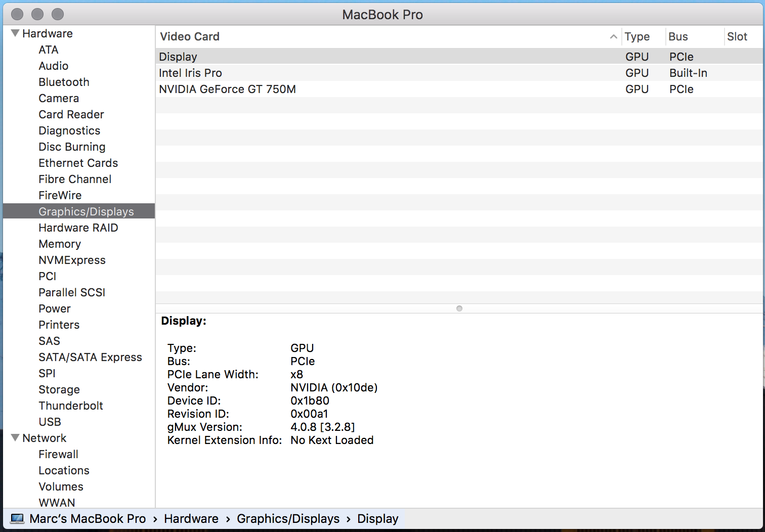Click the split pane divider handle dot
Image resolution: width=765 pixels, height=532 pixels.
459,308
